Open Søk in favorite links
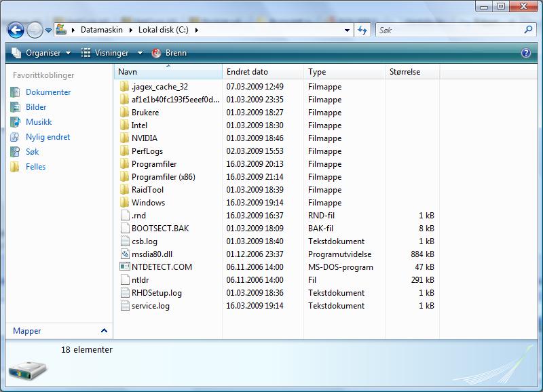 (x=32, y=151)
